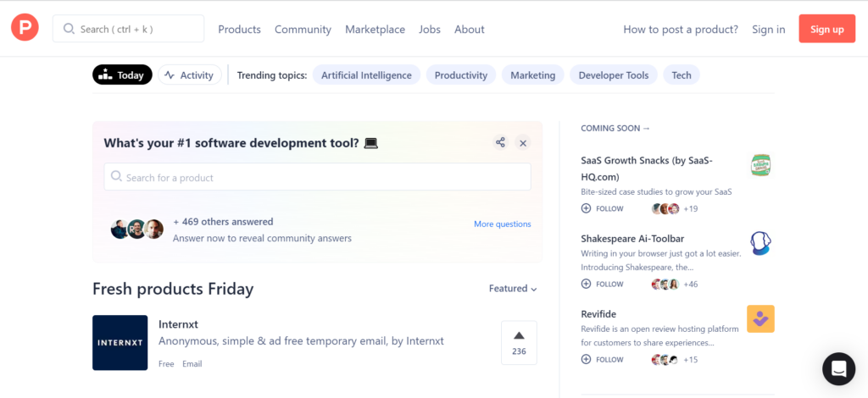Click Internxt tagline about temporary email
The width and height of the screenshot is (868, 398).
301,341
